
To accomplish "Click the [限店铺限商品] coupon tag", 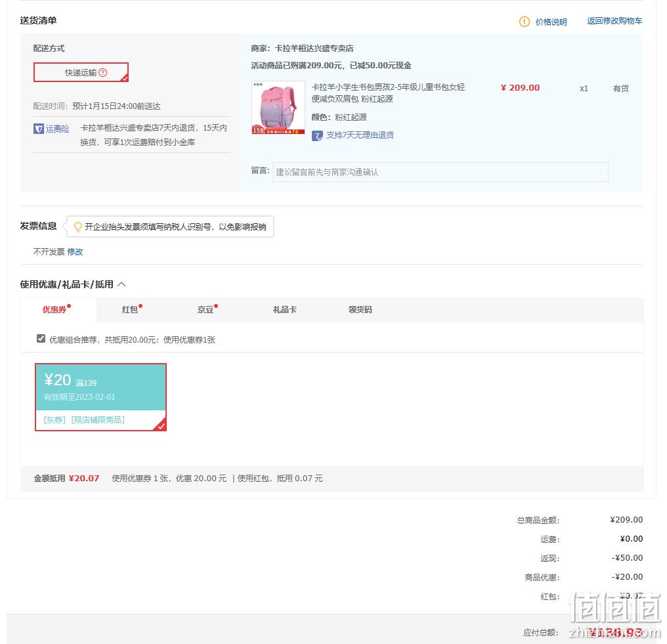I will coord(98,420).
